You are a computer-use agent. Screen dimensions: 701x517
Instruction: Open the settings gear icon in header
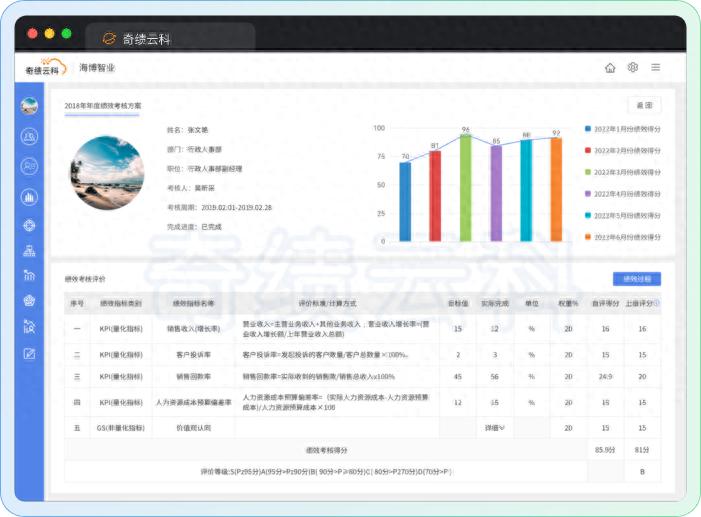[633, 68]
